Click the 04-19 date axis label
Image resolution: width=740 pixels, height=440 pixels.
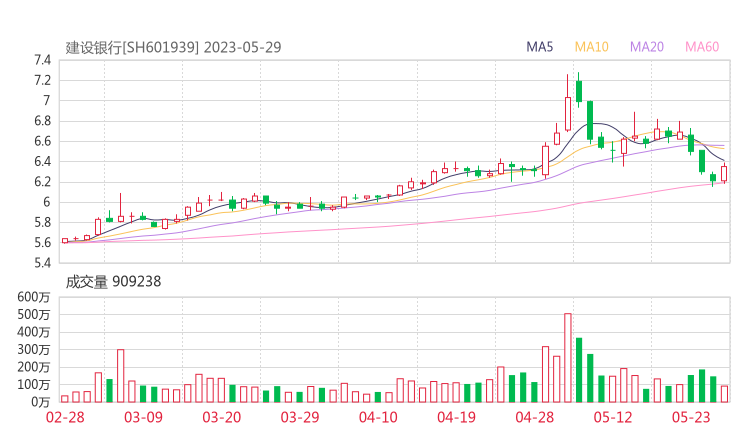coord(456,417)
